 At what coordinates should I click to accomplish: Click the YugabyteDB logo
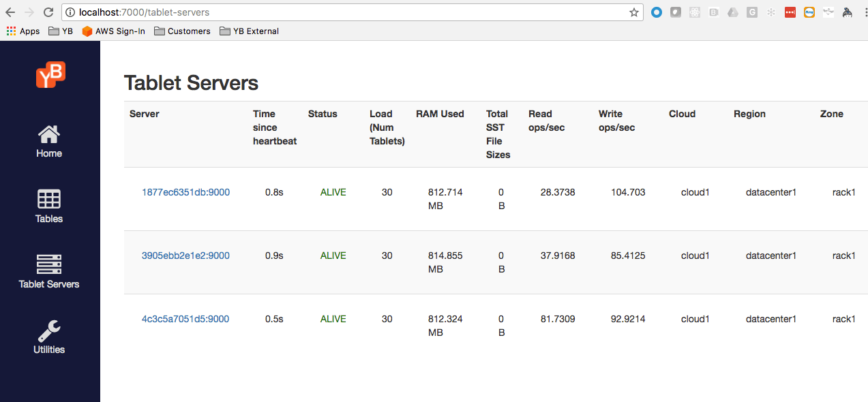50,75
